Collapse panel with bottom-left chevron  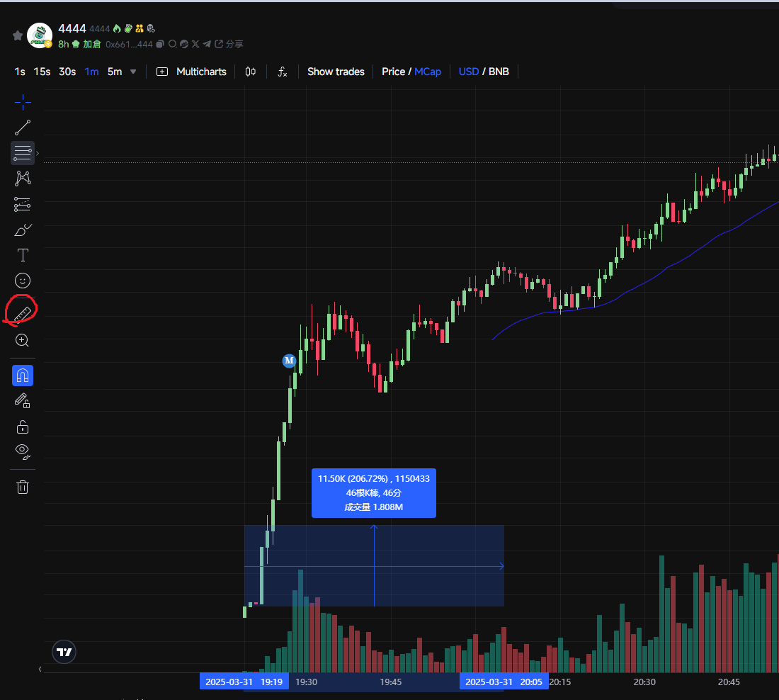[40, 669]
